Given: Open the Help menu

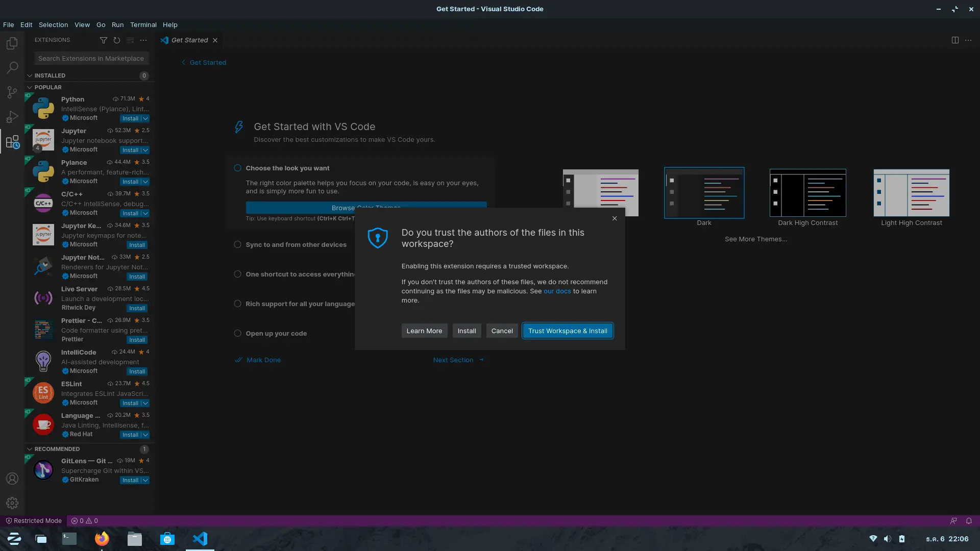Looking at the screenshot, I should click(170, 24).
